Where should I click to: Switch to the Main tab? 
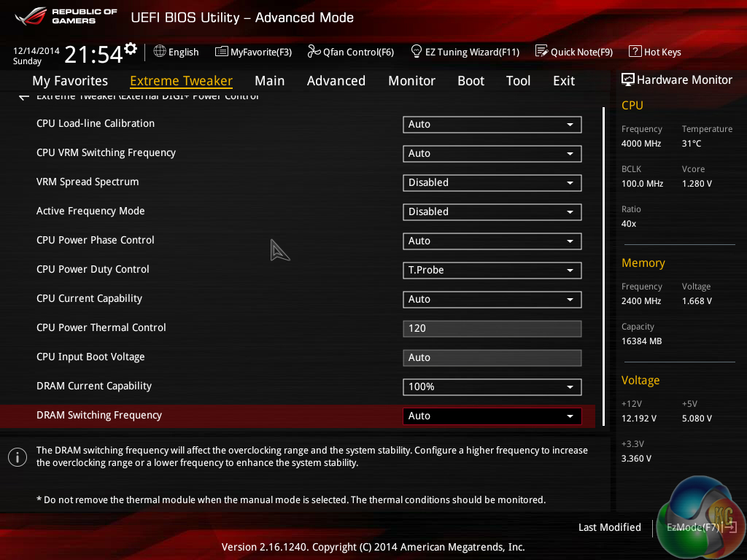[270, 81]
